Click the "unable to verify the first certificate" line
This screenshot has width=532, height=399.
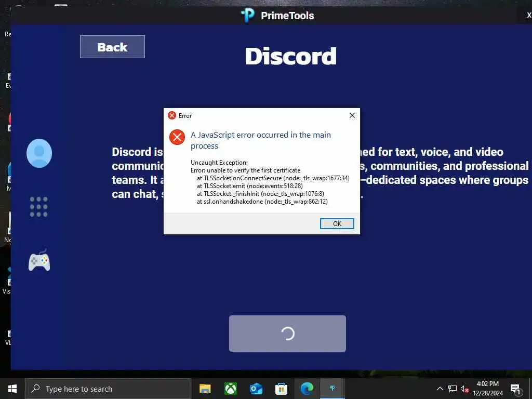(x=245, y=170)
